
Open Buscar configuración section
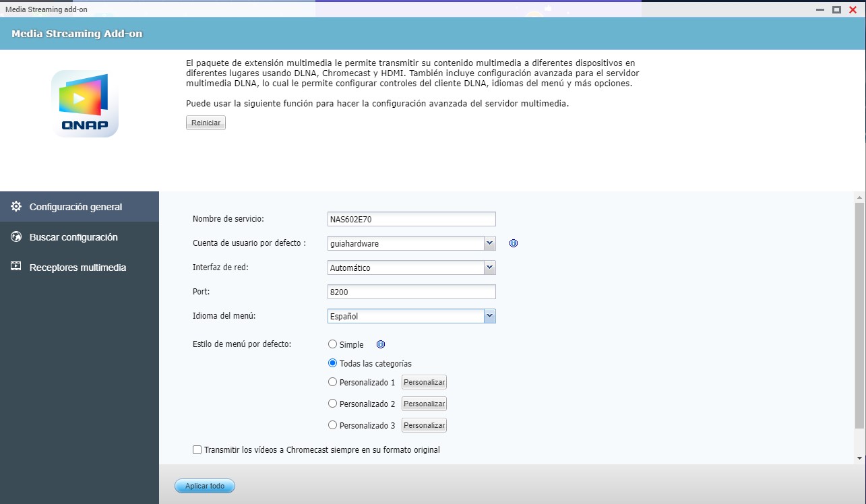[80, 237]
